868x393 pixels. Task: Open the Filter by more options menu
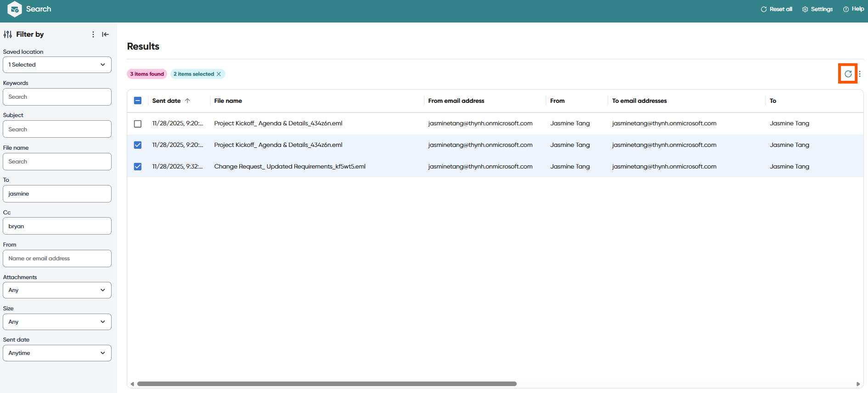(x=93, y=34)
